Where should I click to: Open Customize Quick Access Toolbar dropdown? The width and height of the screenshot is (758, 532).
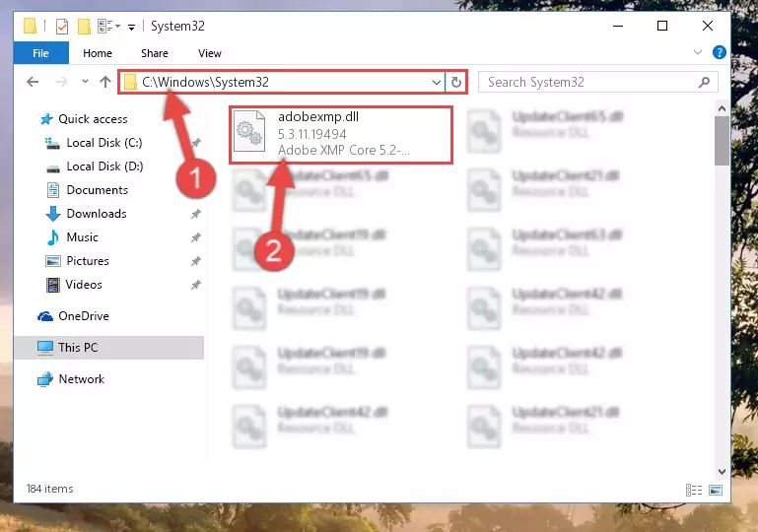131,27
